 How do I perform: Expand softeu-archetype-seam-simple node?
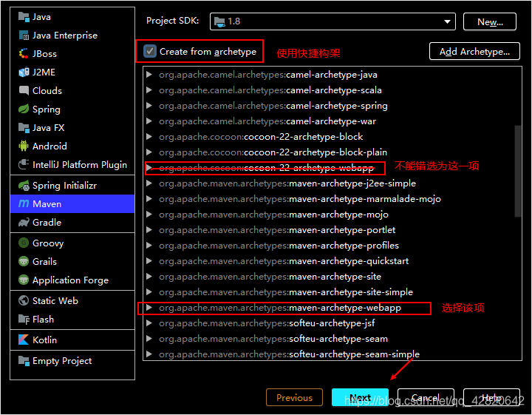(x=149, y=354)
